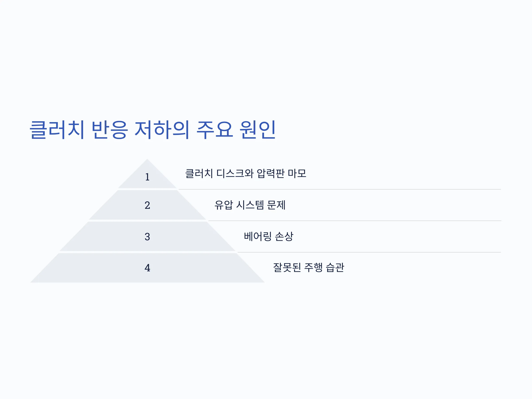Screen dimensions: 532x399
Task: Select pyramid tier number 2
Action: [x=147, y=205]
